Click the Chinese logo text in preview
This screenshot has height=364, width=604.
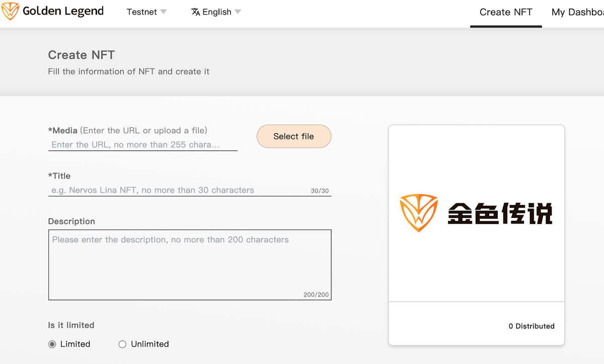coord(500,213)
